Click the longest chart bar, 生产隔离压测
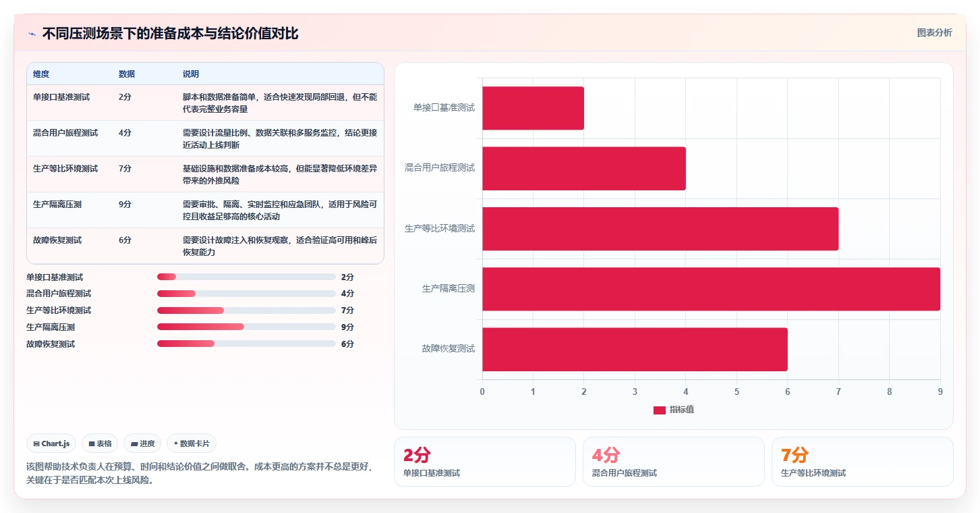This screenshot has height=513, width=980. [711, 289]
